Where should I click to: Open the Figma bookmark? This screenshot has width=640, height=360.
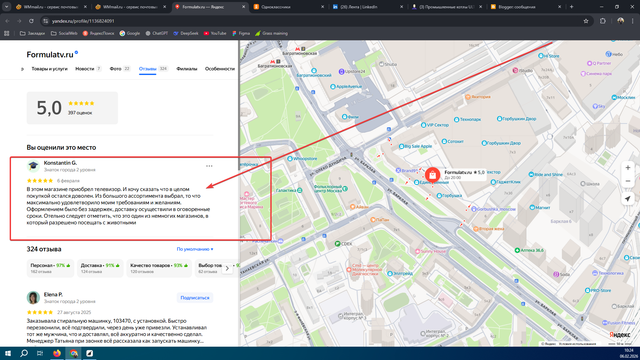click(x=241, y=33)
